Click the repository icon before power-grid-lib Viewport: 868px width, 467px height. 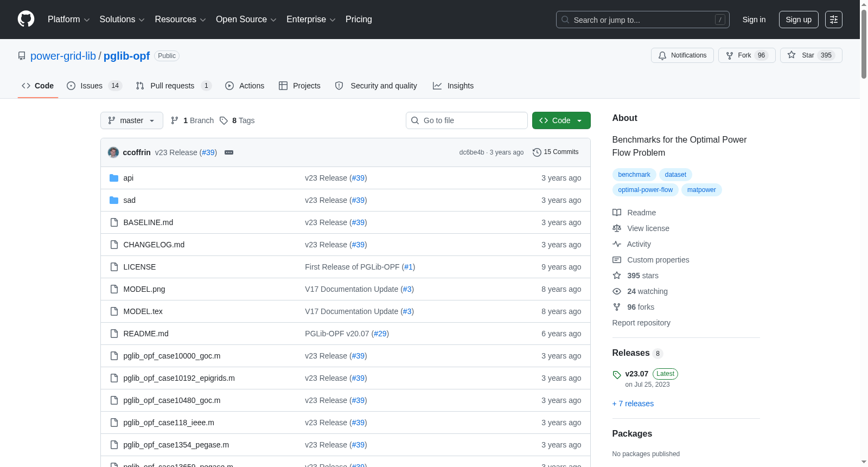tap(22, 56)
